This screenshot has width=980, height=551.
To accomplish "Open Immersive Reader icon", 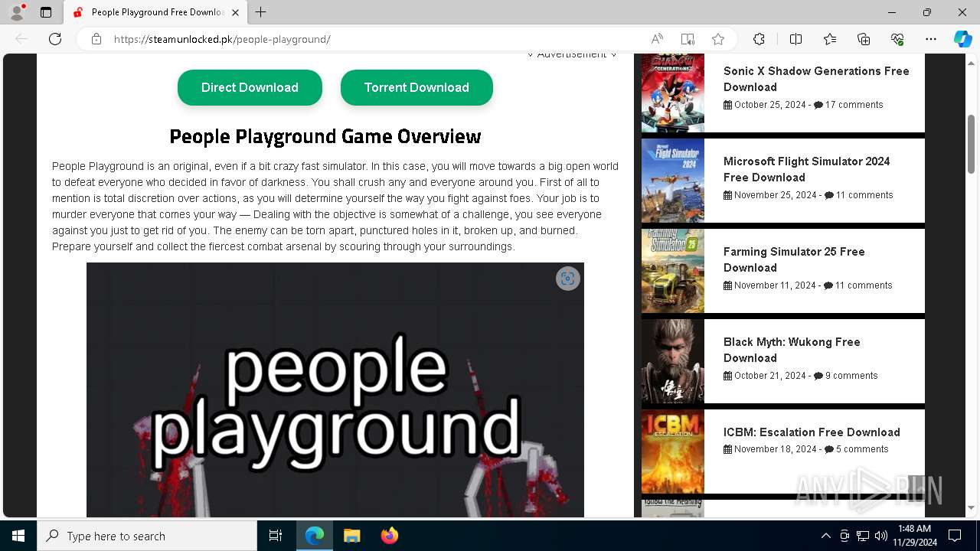I will click(688, 39).
